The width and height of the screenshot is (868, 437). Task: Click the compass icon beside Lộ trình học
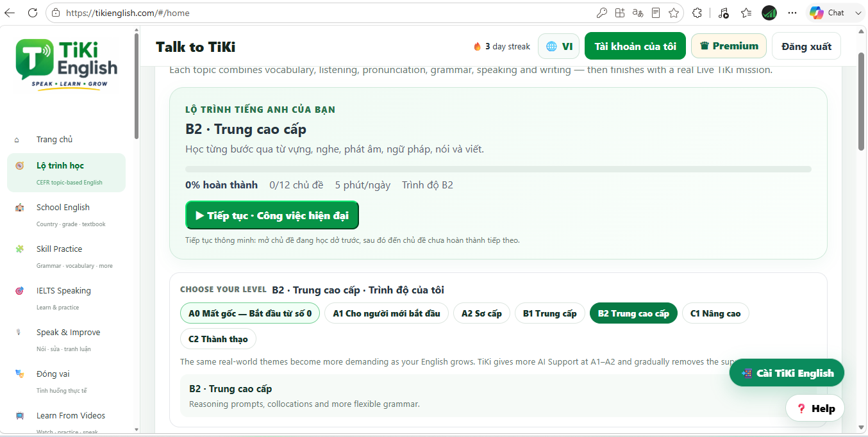coord(20,165)
